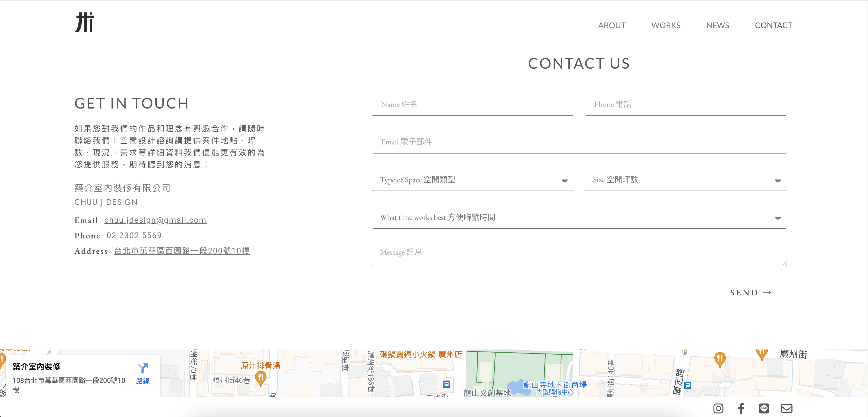
Task: Click the chuu.jdesign@gmail.com email link
Action: click(155, 220)
